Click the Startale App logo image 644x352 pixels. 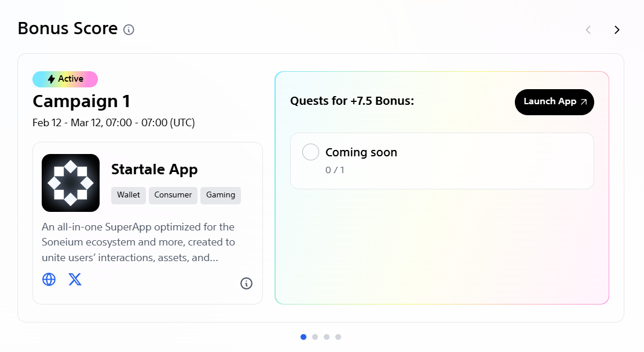pyautogui.click(x=71, y=183)
